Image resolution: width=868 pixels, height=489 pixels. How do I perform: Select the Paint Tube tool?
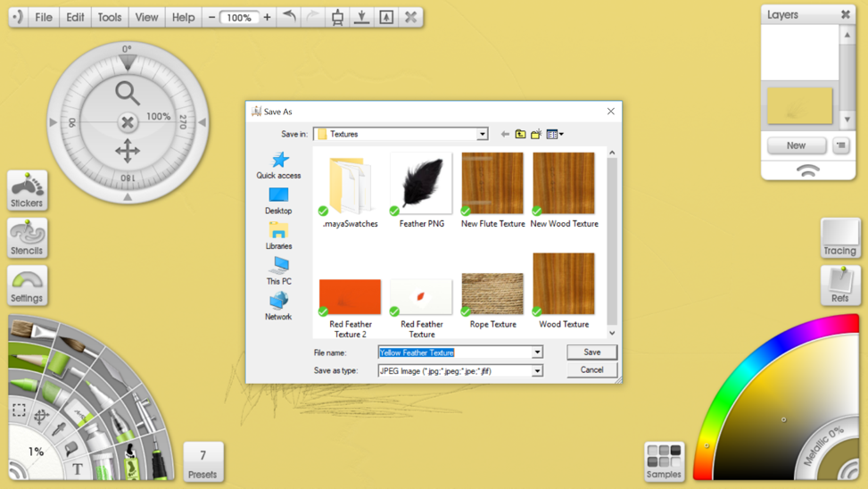click(x=95, y=435)
